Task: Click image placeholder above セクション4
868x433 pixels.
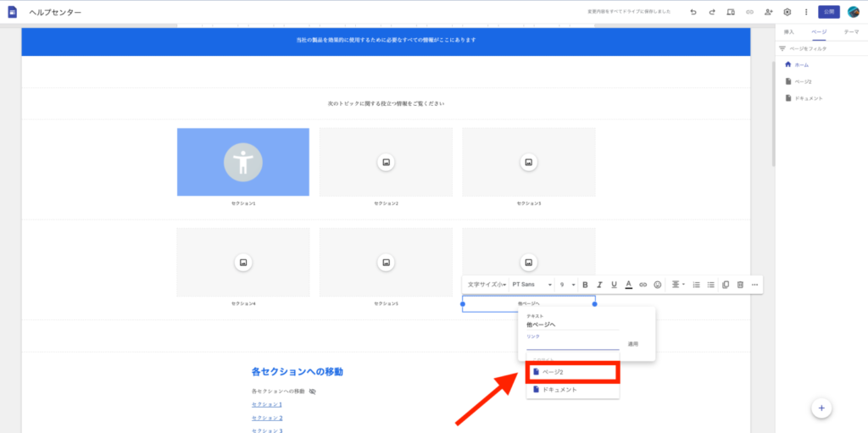Action: click(x=243, y=262)
